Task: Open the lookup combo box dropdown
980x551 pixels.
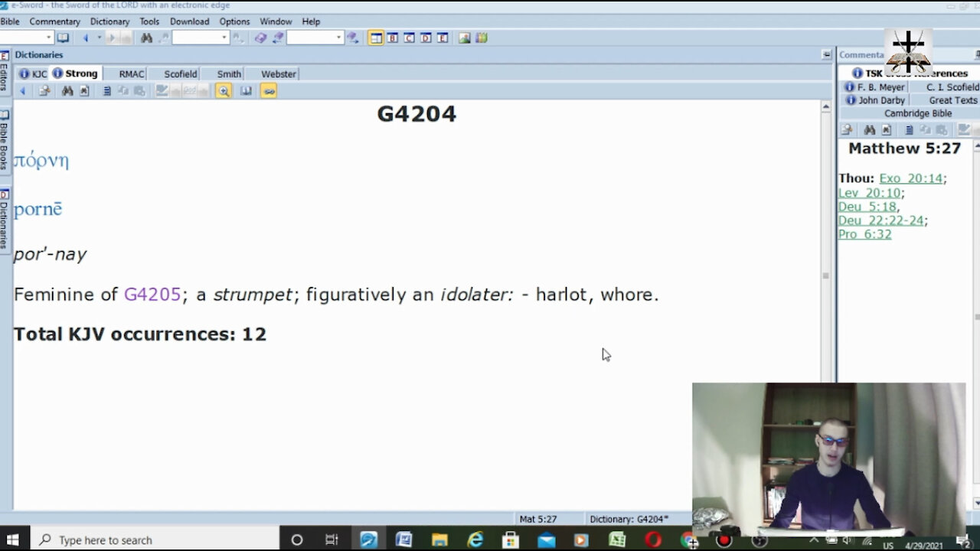Action: 338,37
